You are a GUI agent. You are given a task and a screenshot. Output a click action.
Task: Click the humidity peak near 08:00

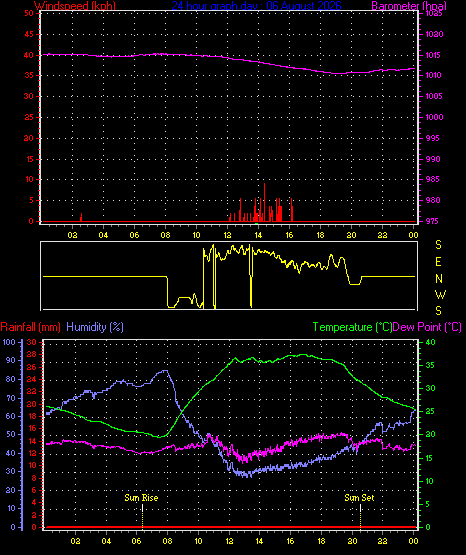(x=165, y=371)
